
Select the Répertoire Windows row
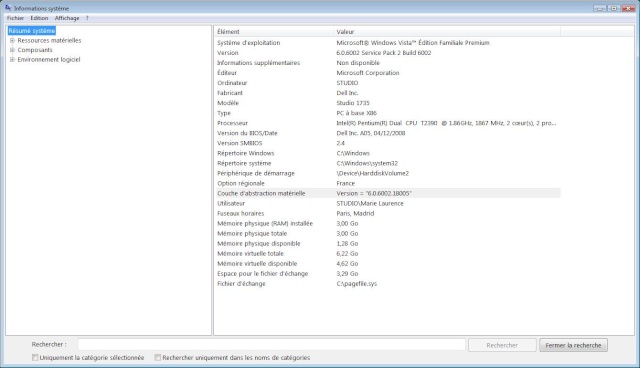click(387, 153)
